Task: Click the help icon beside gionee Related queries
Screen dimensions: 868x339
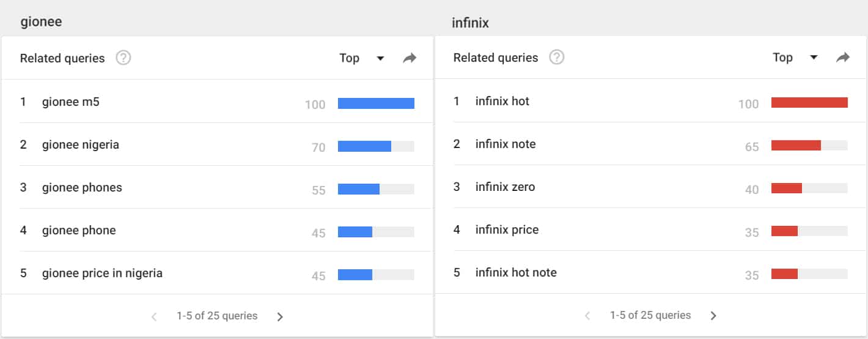Action: 123,58
